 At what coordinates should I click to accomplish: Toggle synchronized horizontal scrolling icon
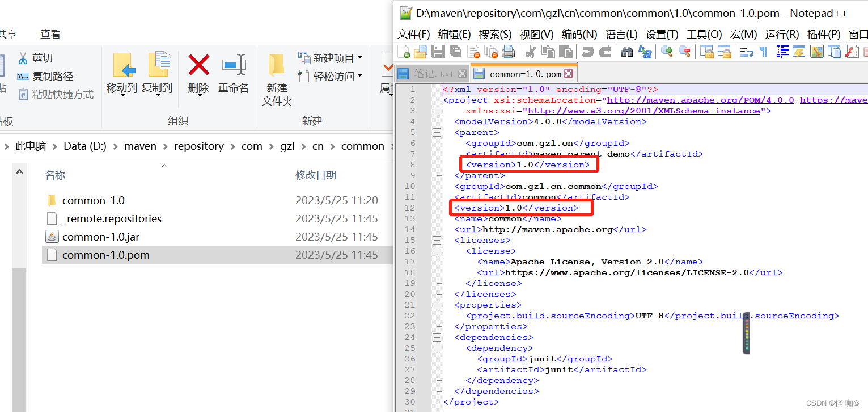(725, 52)
